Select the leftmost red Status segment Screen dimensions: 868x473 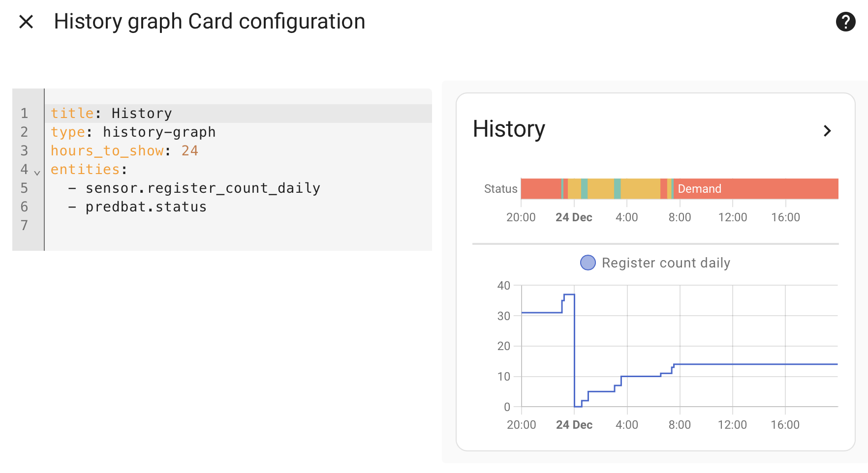coord(541,189)
